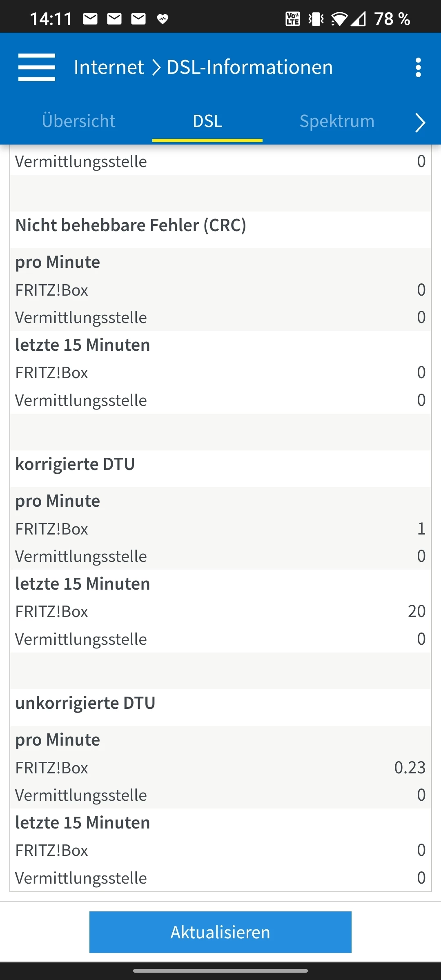
Task: Select the DSL tab
Action: click(x=207, y=121)
